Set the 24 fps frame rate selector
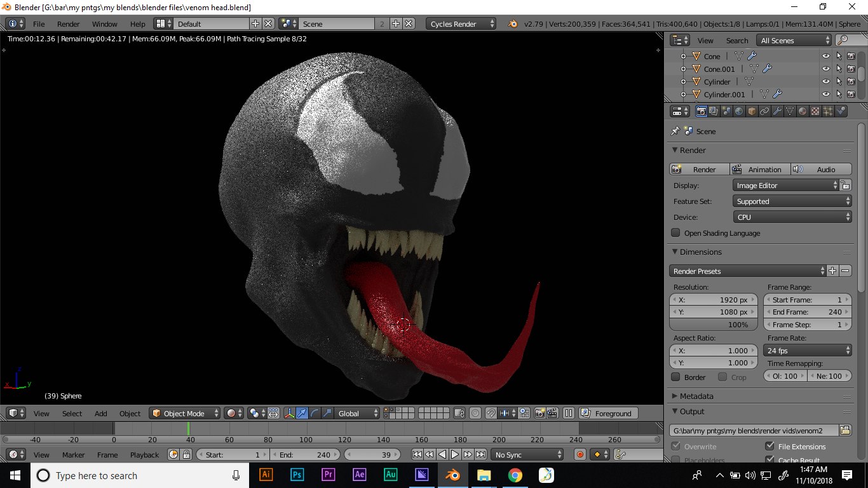The height and width of the screenshot is (488, 868). (807, 350)
